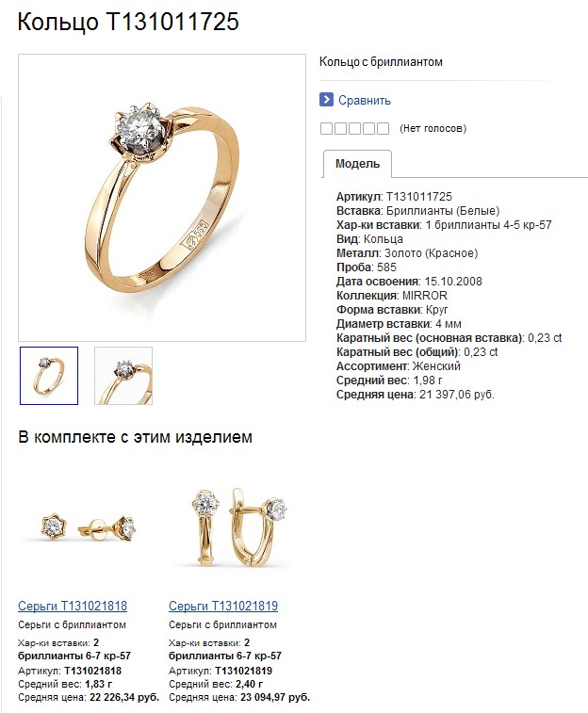
Task: Click the stud earrings product image
Action: click(x=89, y=528)
